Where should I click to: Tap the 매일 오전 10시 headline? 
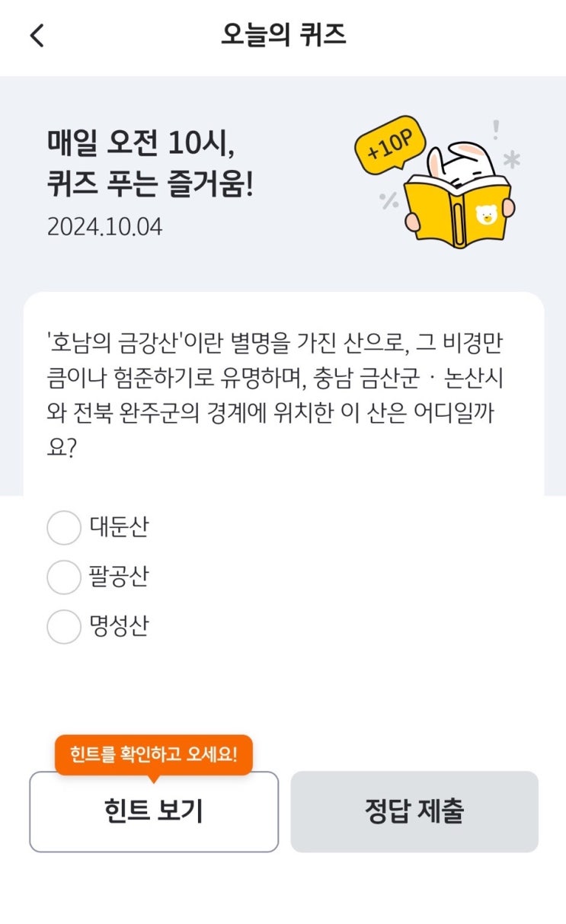pyautogui.click(x=150, y=163)
